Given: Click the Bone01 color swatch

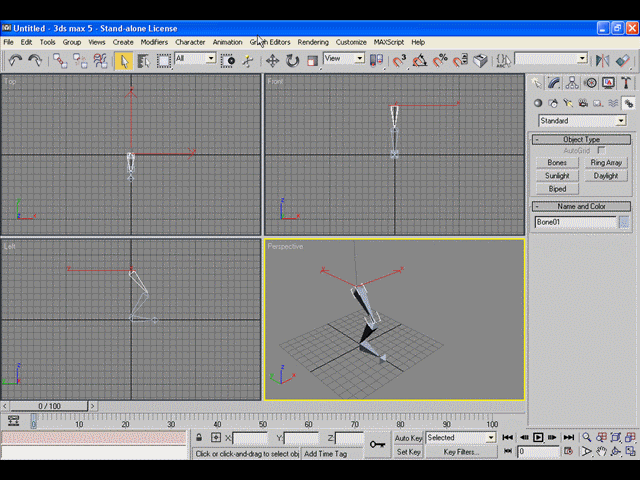Looking at the screenshot, I should click(x=624, y=222).
